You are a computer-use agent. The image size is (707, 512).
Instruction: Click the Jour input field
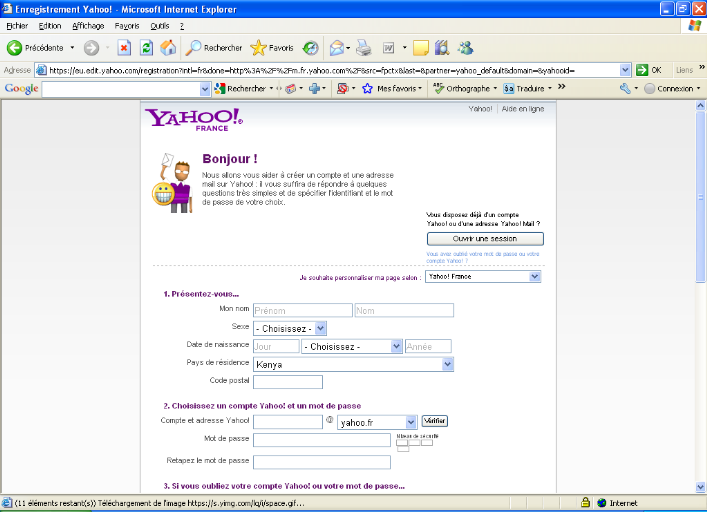276,347
